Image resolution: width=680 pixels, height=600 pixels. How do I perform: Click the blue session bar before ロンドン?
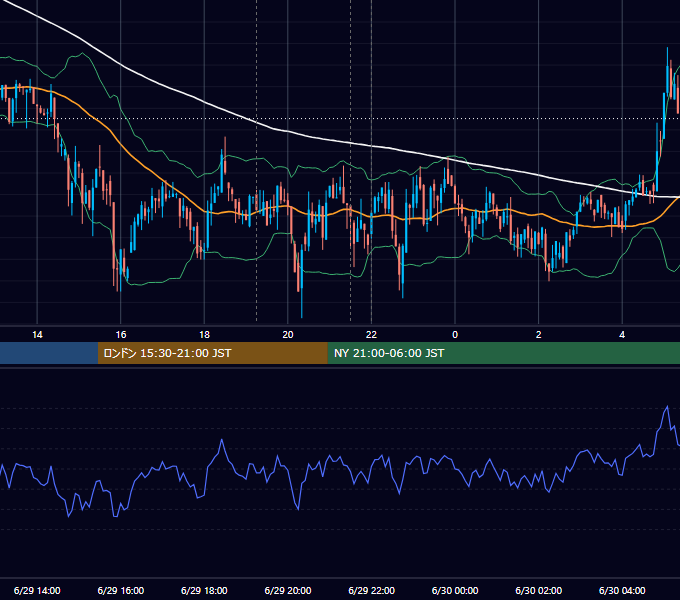pos(49,353)
